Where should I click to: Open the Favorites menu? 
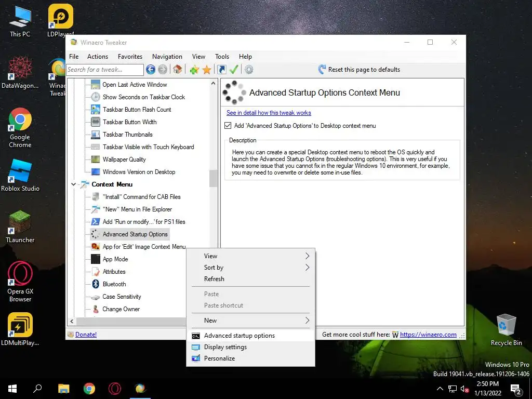click(130, 57)
